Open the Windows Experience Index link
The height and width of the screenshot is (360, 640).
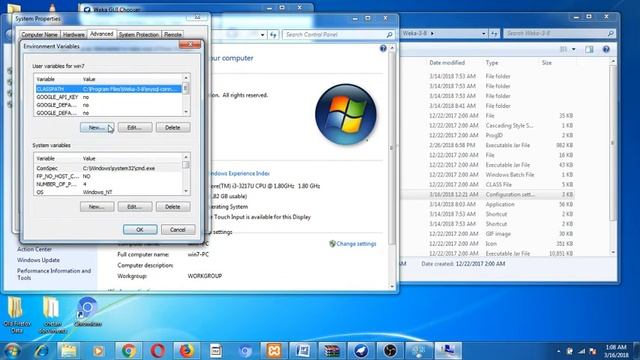[x=239, y=173]
